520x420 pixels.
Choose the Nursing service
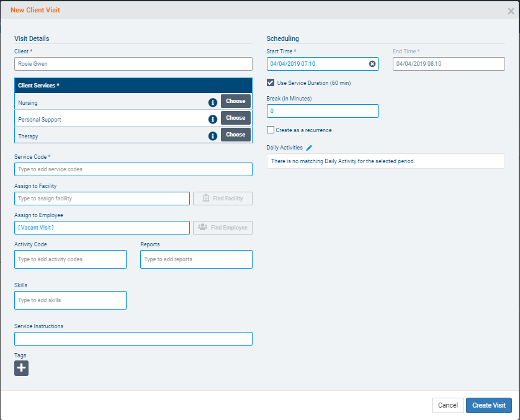[x=235, y=101]
